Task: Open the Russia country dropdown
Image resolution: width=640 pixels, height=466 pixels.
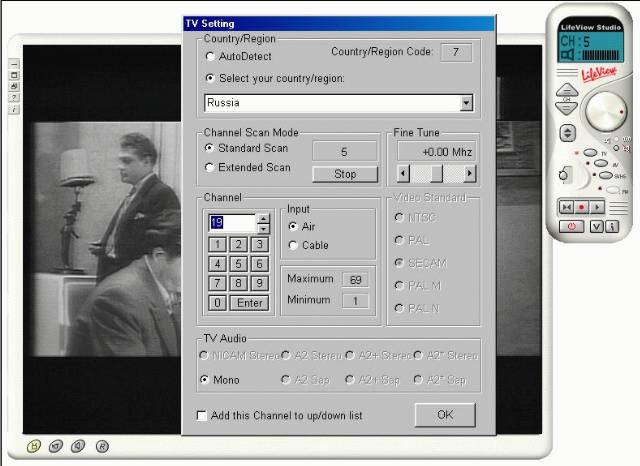Action: pyautogui.click(x=466, y=103)
